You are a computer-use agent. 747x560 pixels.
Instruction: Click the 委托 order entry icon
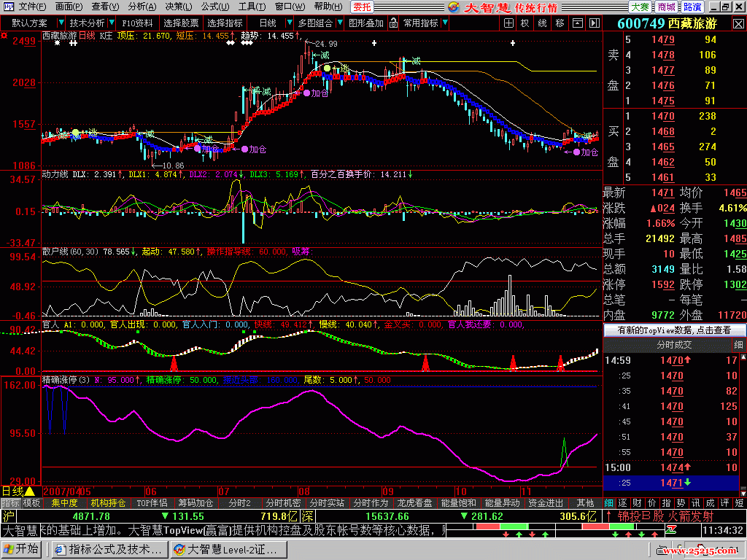pos(362,7)
